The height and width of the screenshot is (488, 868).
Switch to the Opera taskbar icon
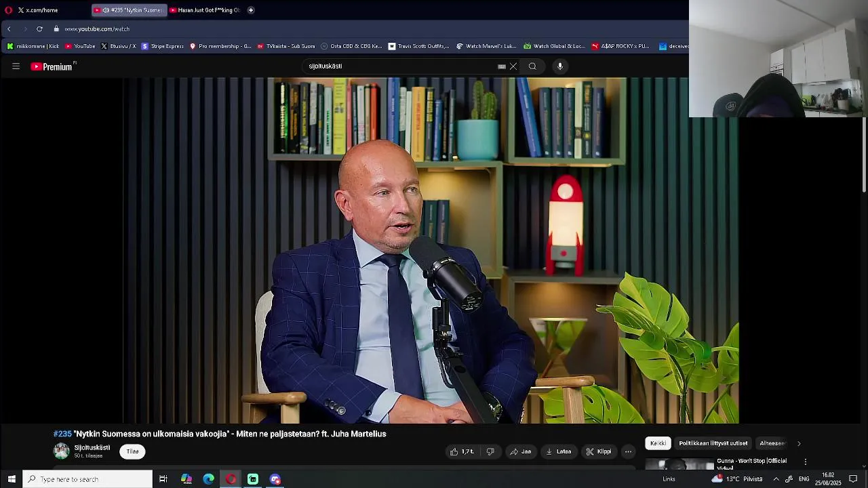(x=231, y=479)
